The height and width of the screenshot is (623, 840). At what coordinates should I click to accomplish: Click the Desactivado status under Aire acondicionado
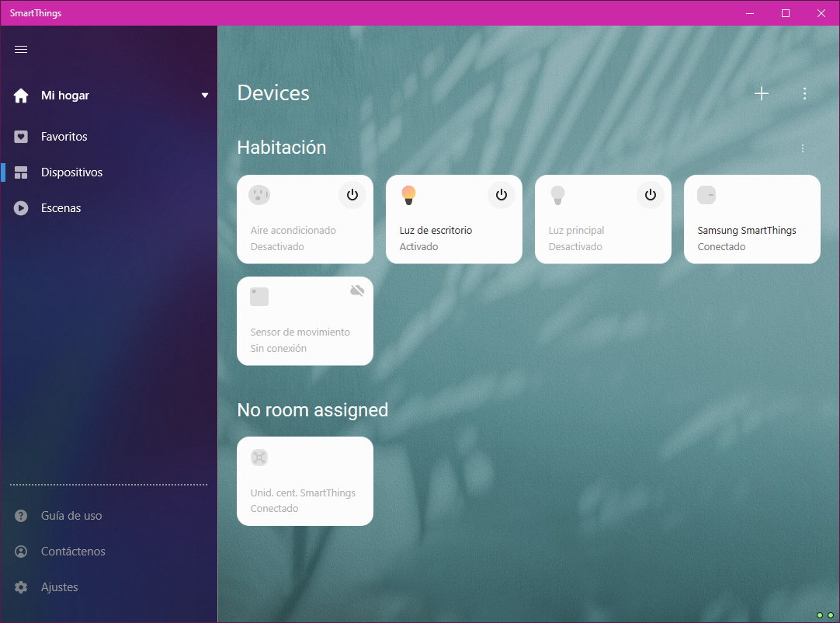277,246
